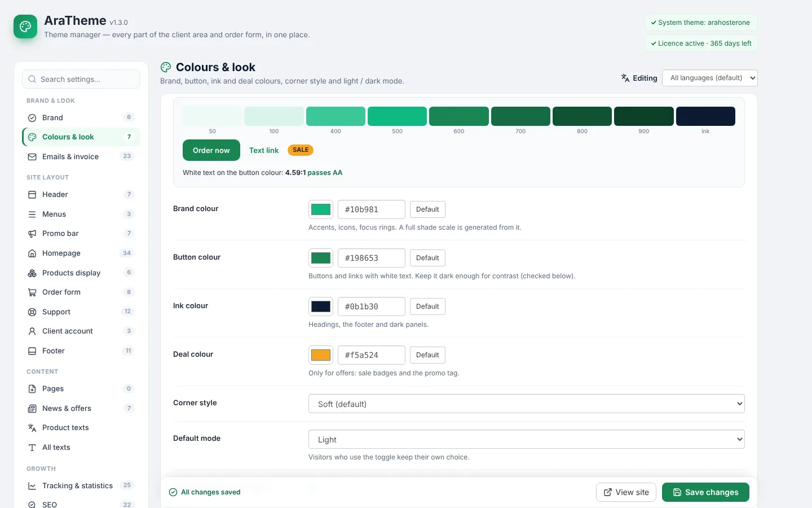Click the Promo bar megaphone icon
Viewport: 812px width, 508px height.
pos(32,234)
